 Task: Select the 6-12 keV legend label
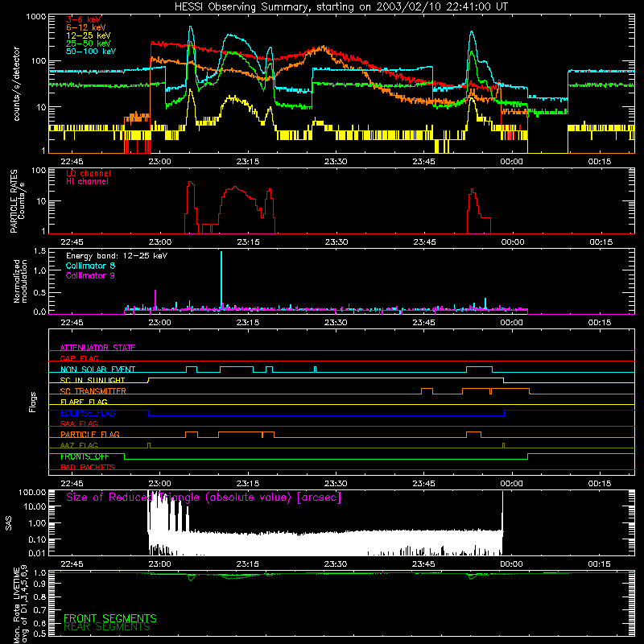[x=86, y=27]
